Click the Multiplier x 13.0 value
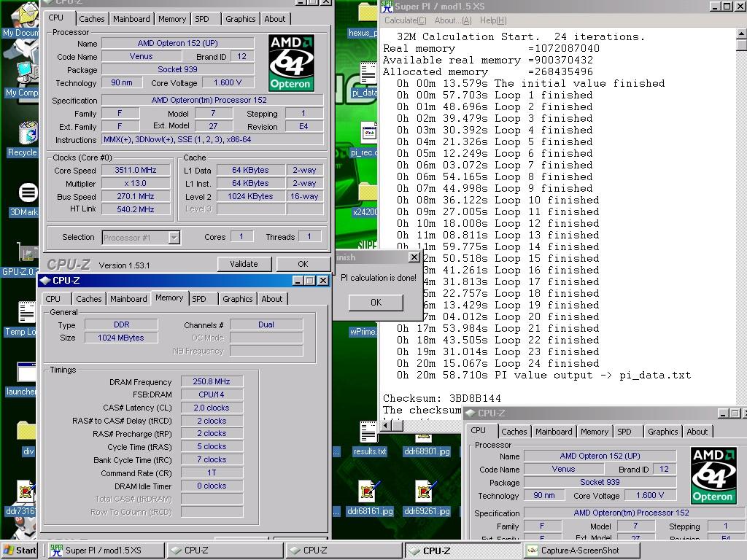Image resolution: width=747 pixels, height=560 pixels. click(135, 183)
